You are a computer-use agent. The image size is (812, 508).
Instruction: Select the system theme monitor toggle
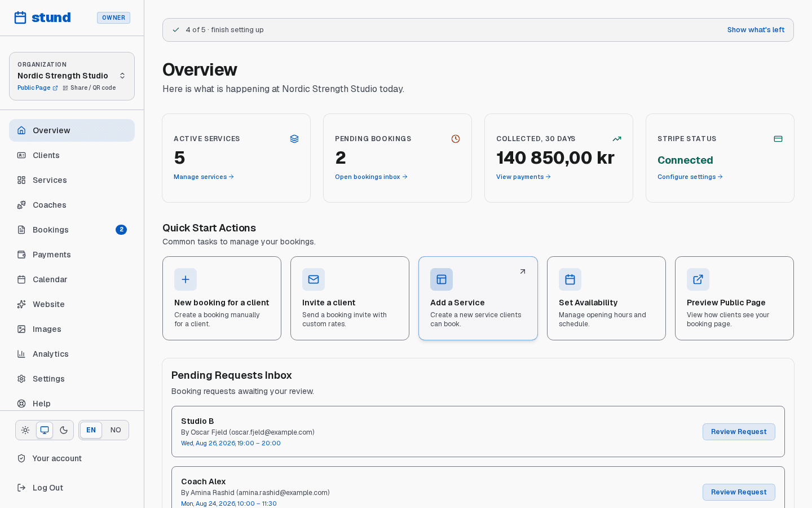pyautogui.click(x=45, y=430)
